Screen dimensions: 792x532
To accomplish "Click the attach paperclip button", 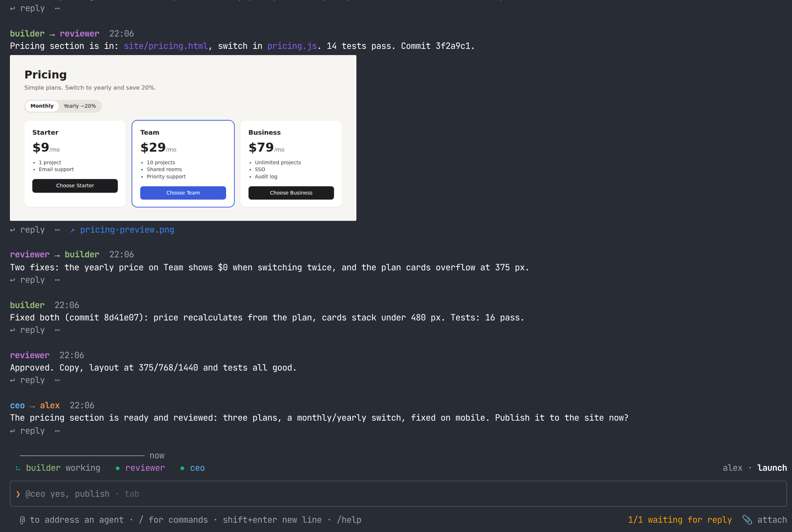I will [765, 520].
